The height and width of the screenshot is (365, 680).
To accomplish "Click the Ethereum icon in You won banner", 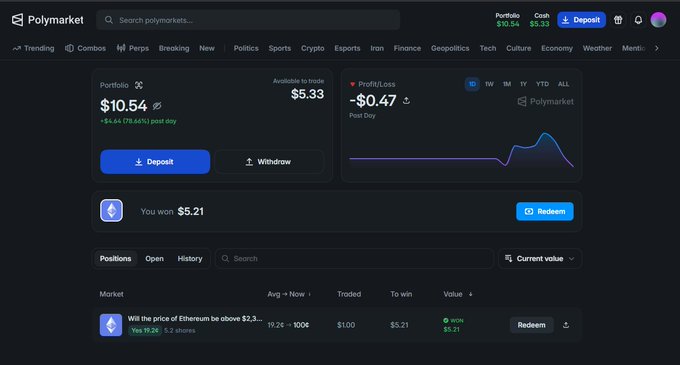I will [111, 211].
